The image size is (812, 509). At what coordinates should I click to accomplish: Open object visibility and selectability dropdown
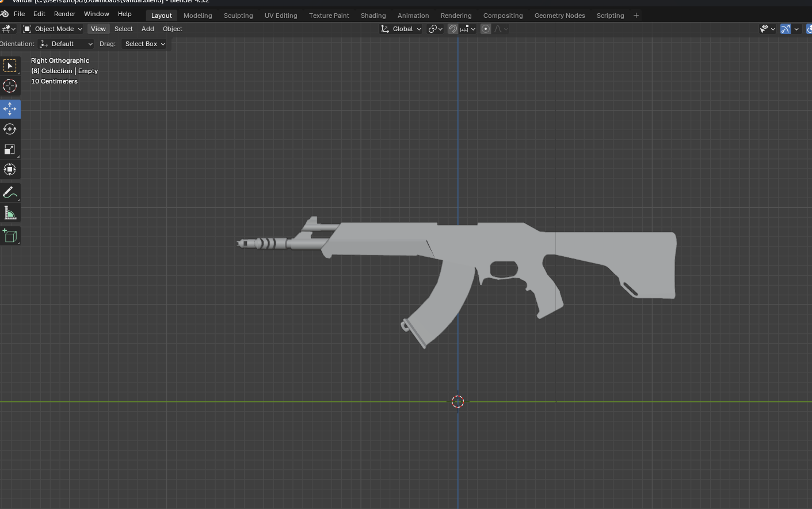point(767,29)
